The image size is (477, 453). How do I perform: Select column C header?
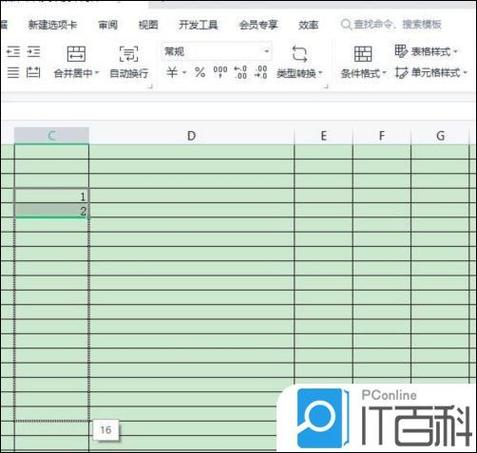tap(52, 136)
